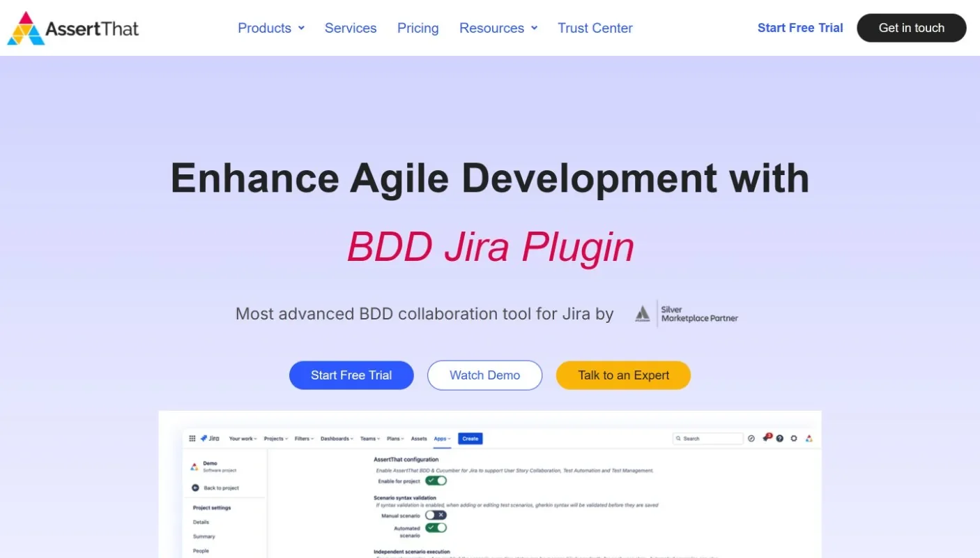Viewport: 980px width, 558px height.
Task: Click the compass icon beside Jira search
Action: [x=751, y=439]
